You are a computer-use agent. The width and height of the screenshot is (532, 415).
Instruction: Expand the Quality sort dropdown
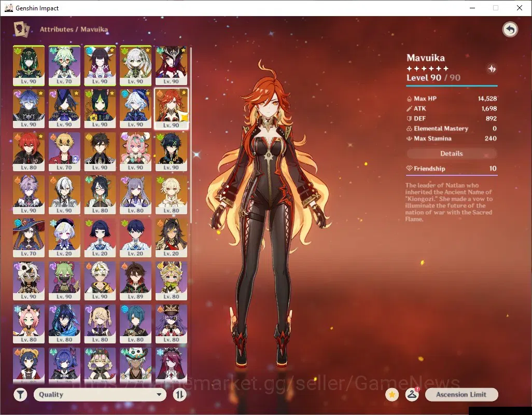pos(100,394)
